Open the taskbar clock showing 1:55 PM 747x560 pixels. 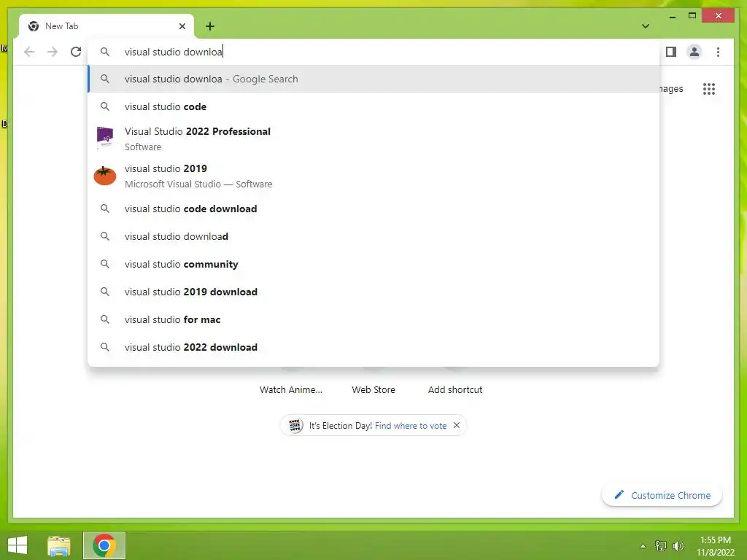(716, 546)
